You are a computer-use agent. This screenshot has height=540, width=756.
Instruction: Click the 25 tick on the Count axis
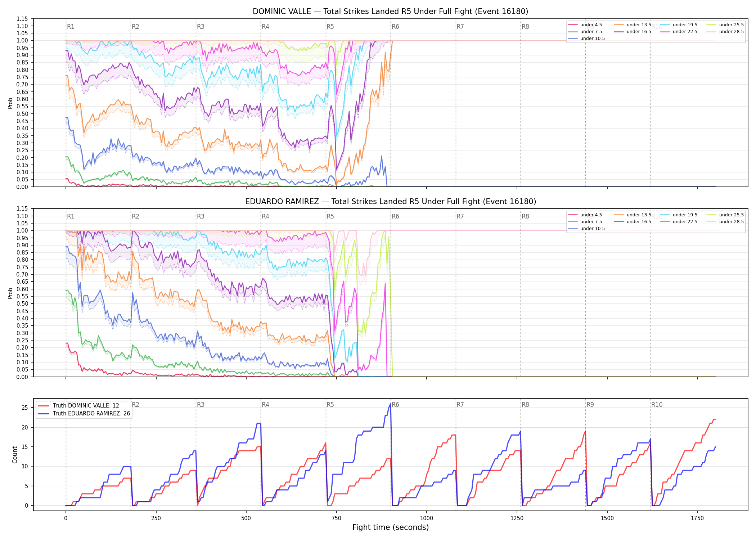point(25,408)
